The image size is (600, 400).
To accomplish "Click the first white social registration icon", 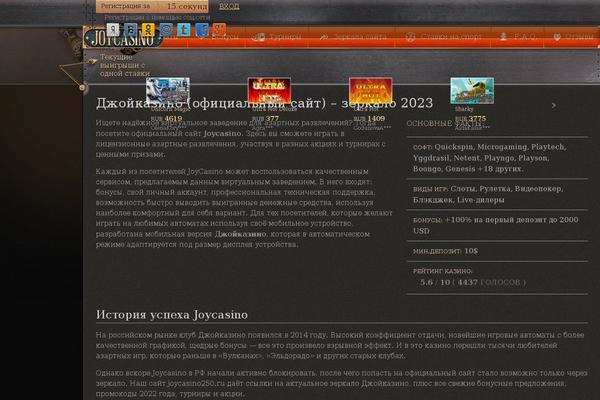I will tap(112, 29).
